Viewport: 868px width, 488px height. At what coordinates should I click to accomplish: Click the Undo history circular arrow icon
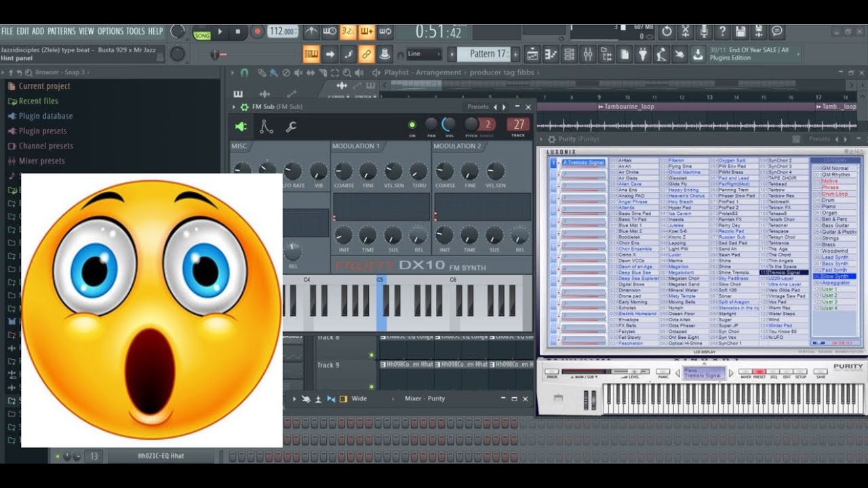[x=667, y=31]
